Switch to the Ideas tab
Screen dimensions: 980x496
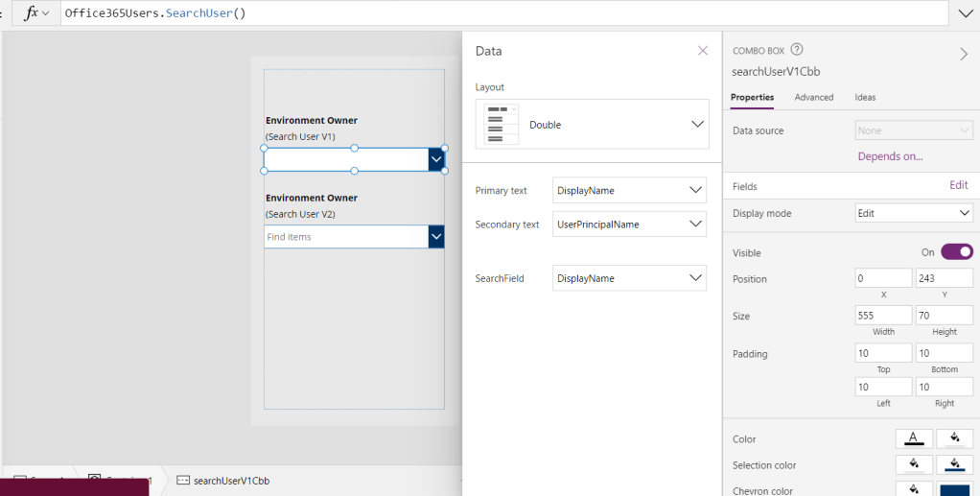[865, 97]
